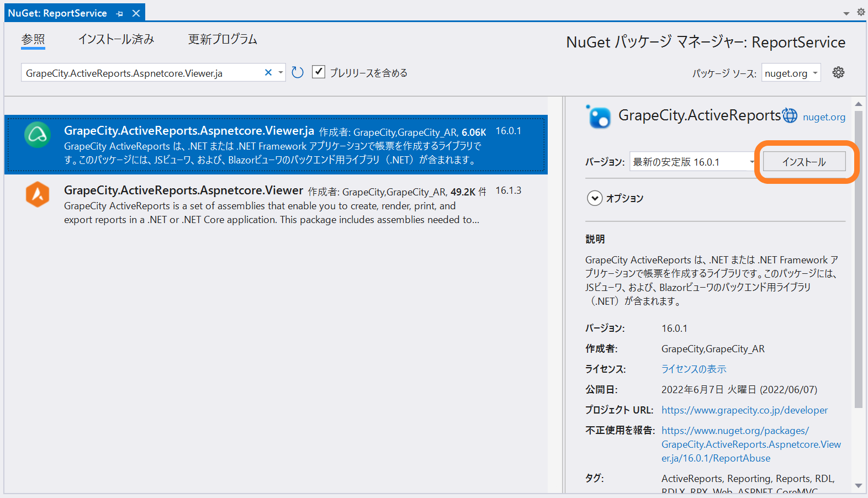868x498 pixels.
Task: Click the package logo in details pane
Action: coord(599,116)
